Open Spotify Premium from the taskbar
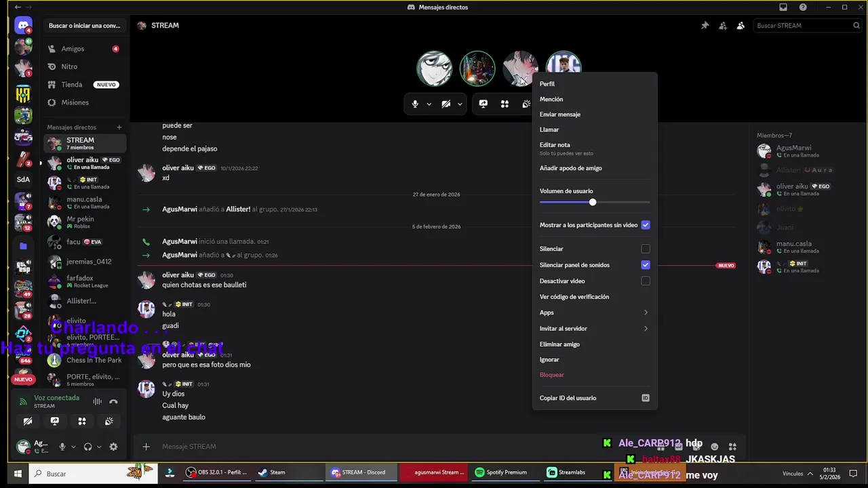 [x=505, y=472]
